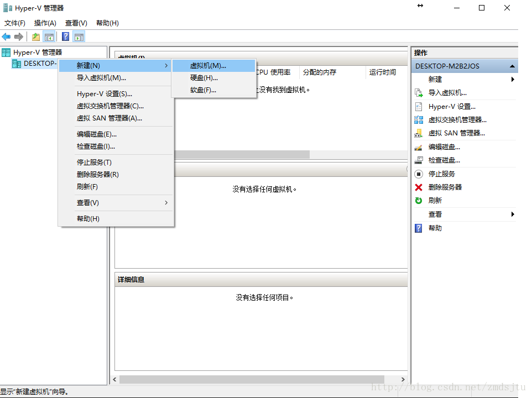Image resolution: width=532 pixels, height=398 pixels.
Task: Click the 运行时间 column header
Action: click(x=387, y=72)
